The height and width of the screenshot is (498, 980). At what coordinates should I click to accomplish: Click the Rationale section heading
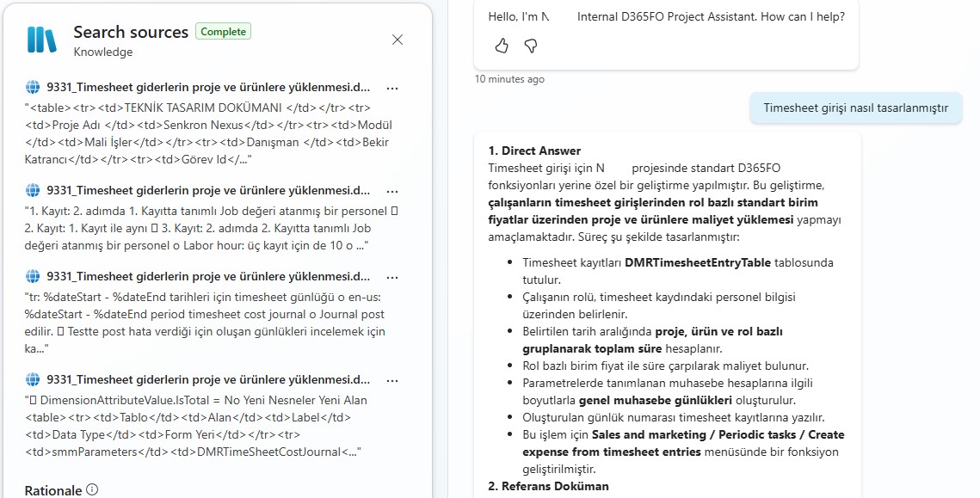(53, 490)
